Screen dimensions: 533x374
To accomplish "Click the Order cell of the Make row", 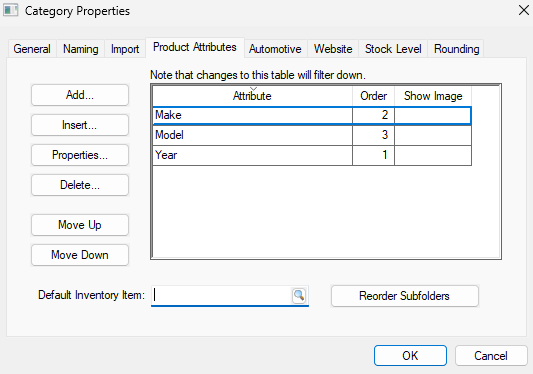I will [374, 115].
